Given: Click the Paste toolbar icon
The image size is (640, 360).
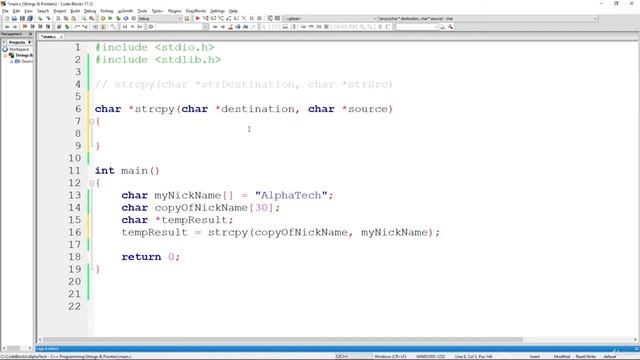Looking at the screenshot, I should pos(73,18).
